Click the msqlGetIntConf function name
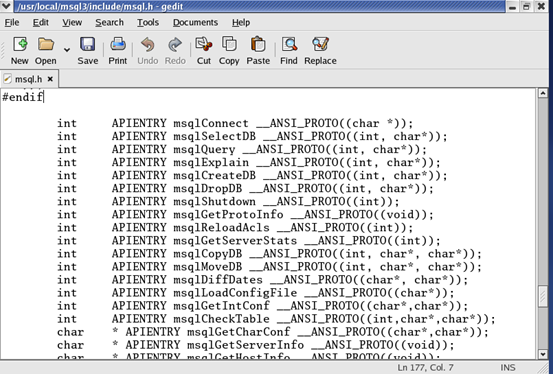 click(x=221, y=306)
